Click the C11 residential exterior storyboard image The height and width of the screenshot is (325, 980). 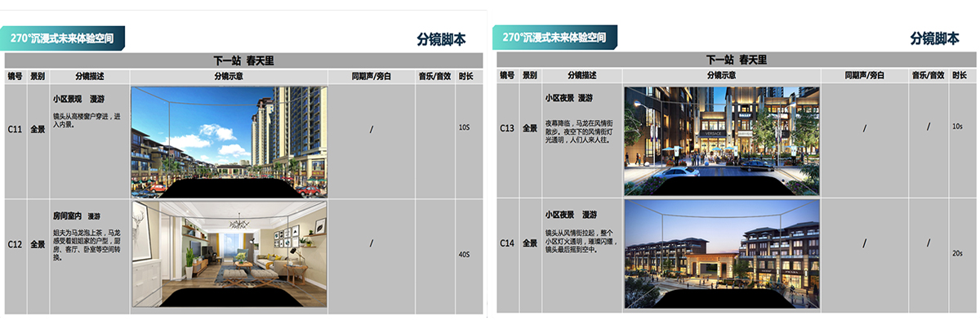(229, 140)
